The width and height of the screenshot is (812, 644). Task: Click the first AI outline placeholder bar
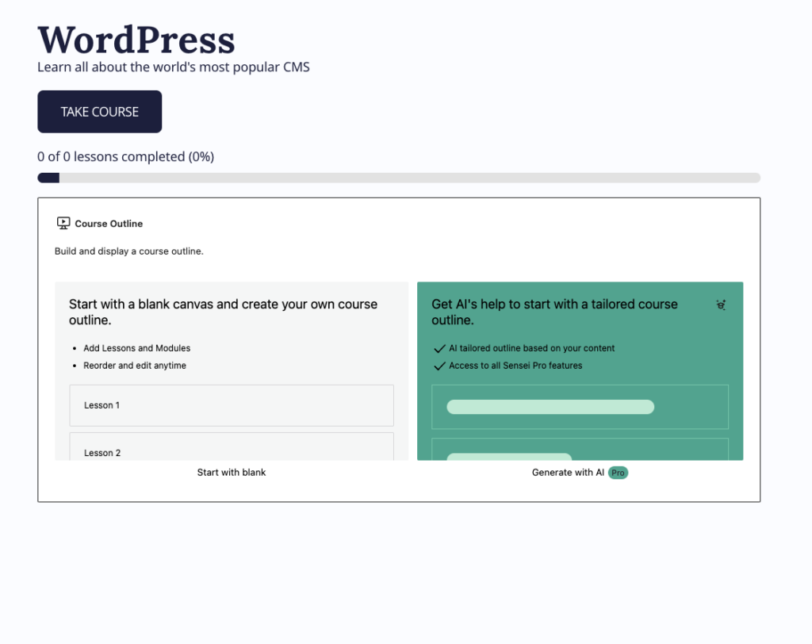[x=550, y=407]
